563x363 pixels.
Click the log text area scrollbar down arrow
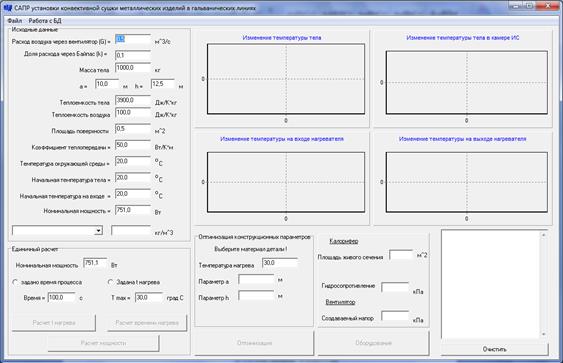click(x=544, y=334)
